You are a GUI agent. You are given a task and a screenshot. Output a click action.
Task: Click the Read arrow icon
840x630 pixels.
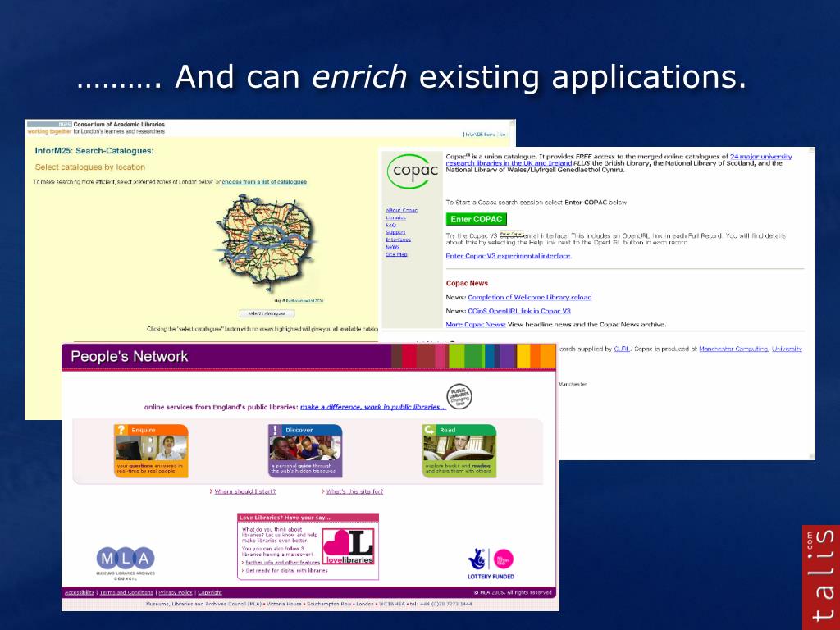430,430
